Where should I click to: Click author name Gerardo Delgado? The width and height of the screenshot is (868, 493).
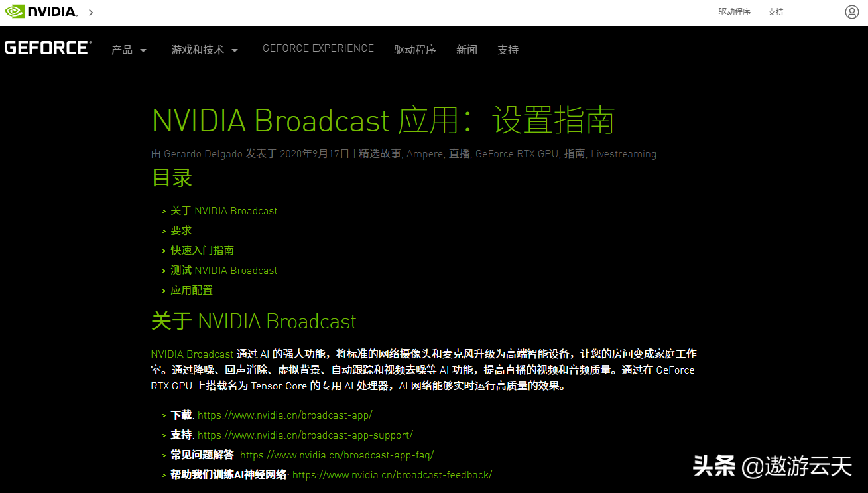203,154
